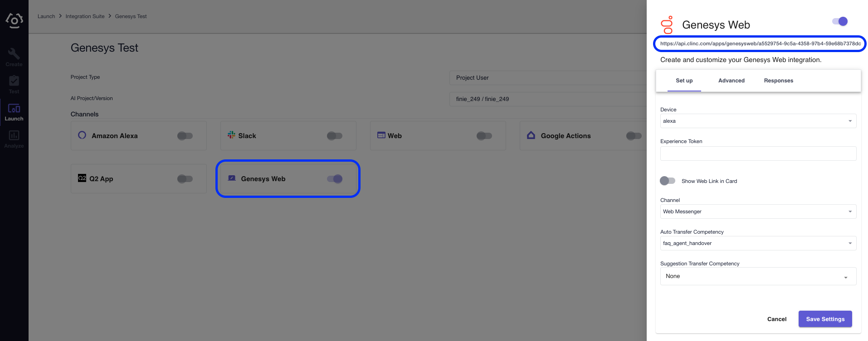Go to Launch breadcrumb
Screen dimensions: 868x341
[46, 16]
